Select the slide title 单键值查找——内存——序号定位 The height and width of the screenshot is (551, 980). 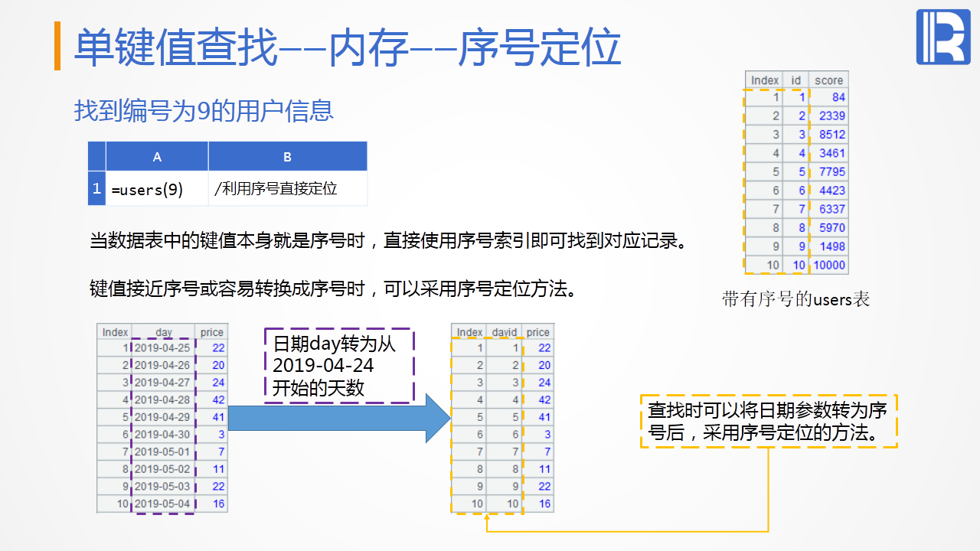(347, 47)
